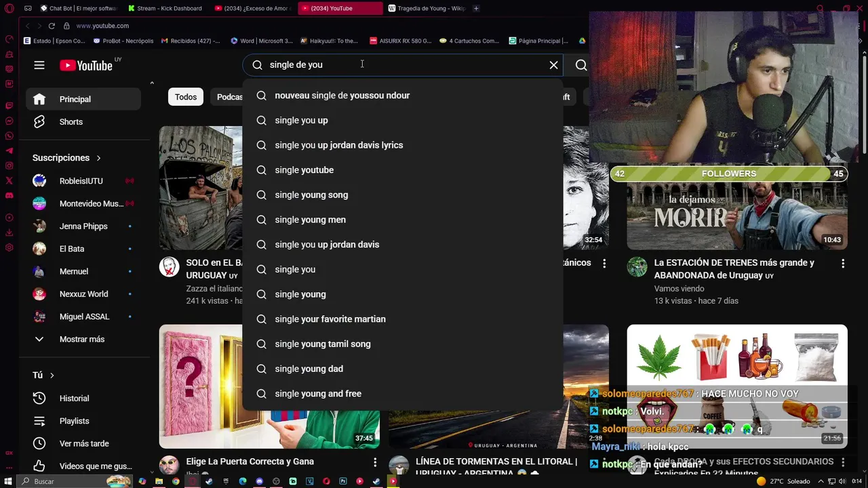Collapse the search suggestions caret
The image size is (868, 488).
click(x=152, y=83)
